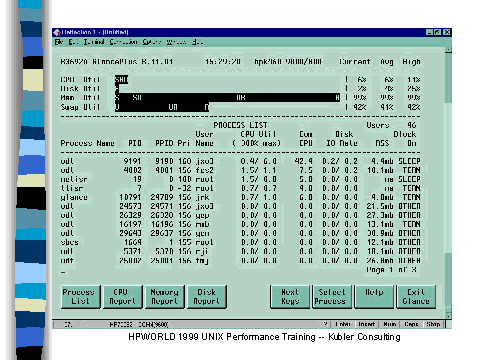Click the Help softkey button
This screenshot has width=480, height=360.
tap(374, 296)
